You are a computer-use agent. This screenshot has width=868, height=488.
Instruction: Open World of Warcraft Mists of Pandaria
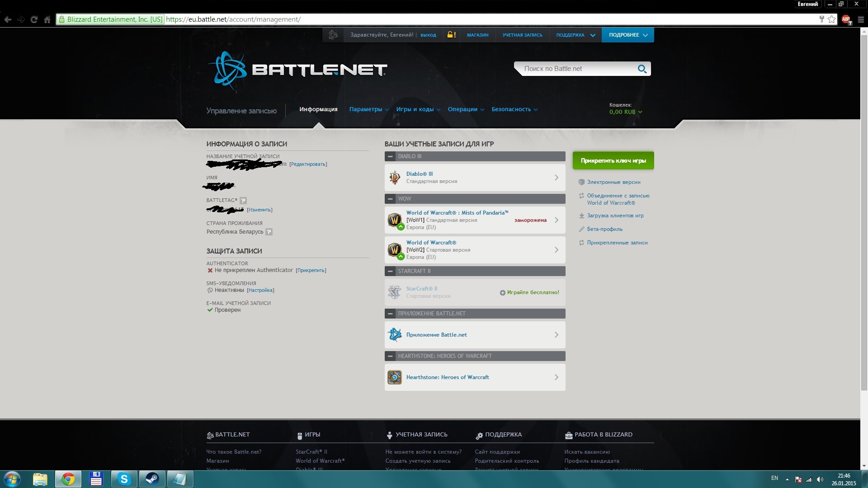click(x=475, y=220)
